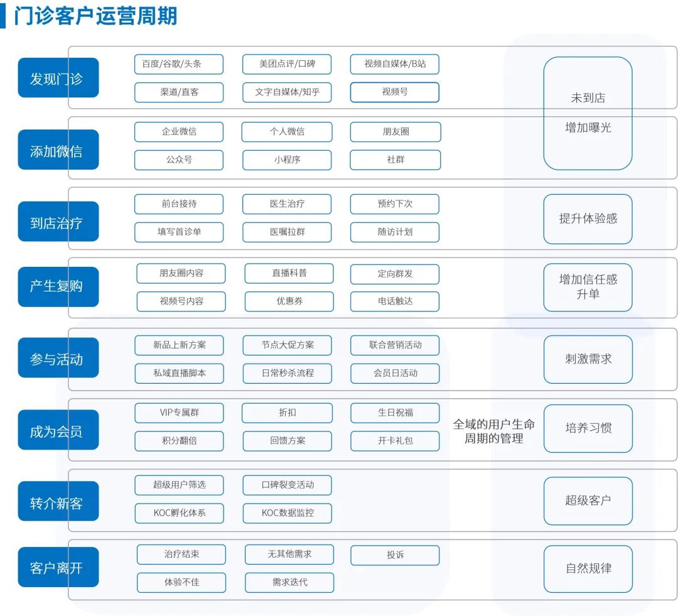Screen dimensions: 678x616
Task: Click the 日常秒杀流程 box
Action: coord(288,374)
